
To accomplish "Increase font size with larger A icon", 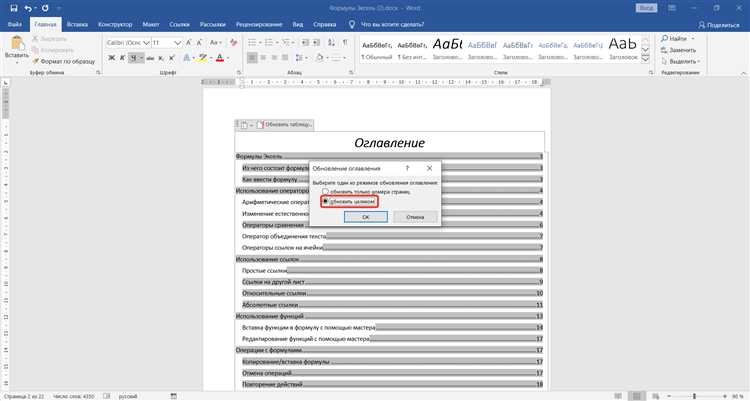I will (x=189, y=43).
